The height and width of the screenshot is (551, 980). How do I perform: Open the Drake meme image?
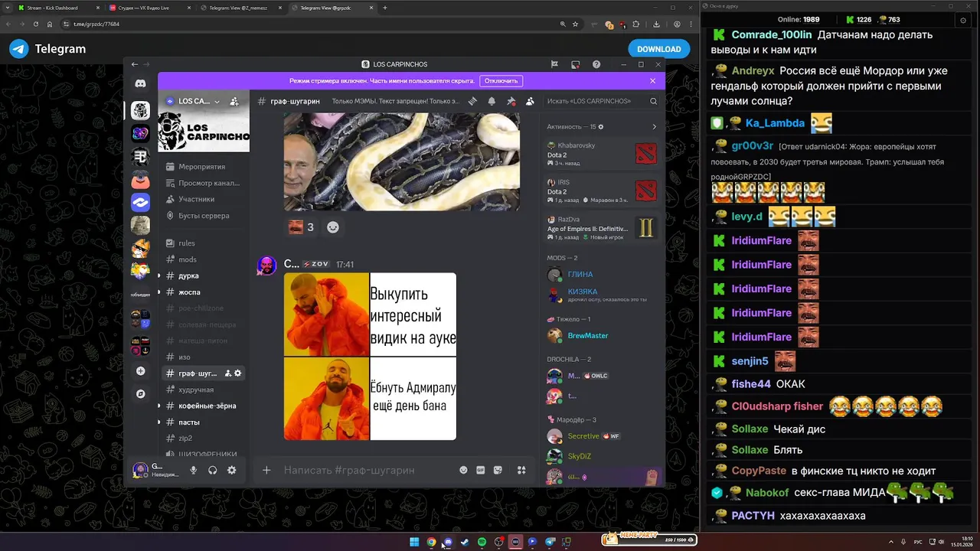[370, 357]
